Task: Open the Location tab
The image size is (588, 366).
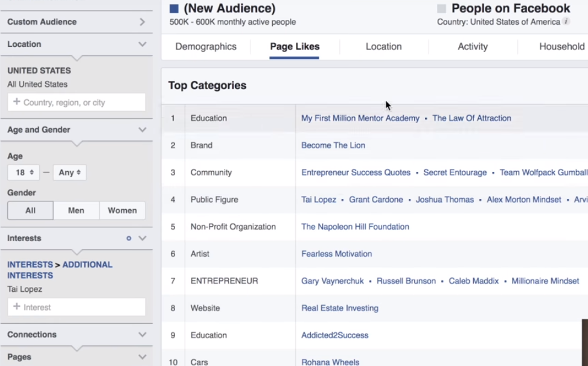Action: (x=383, y=46)
